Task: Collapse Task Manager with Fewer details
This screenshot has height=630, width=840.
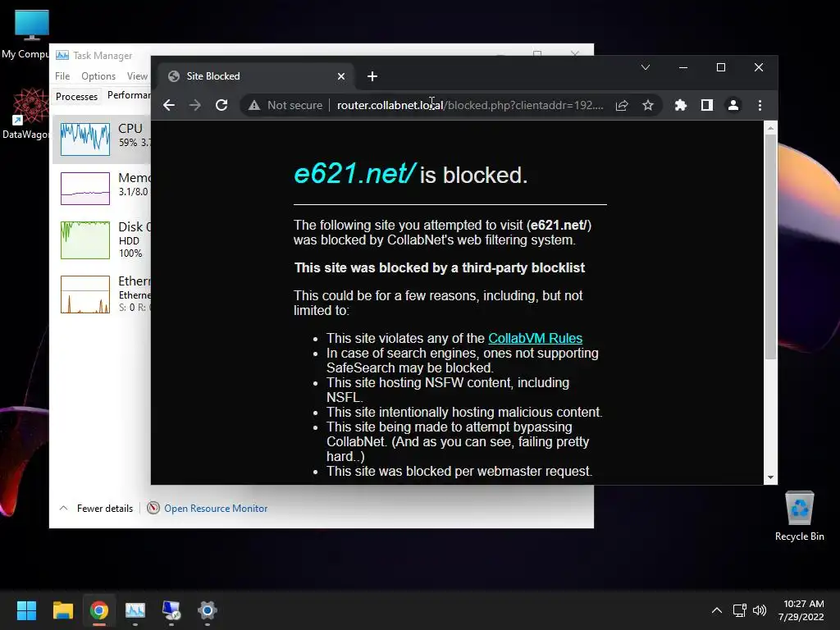Action: pyautogui.click(x=97, y=509)
